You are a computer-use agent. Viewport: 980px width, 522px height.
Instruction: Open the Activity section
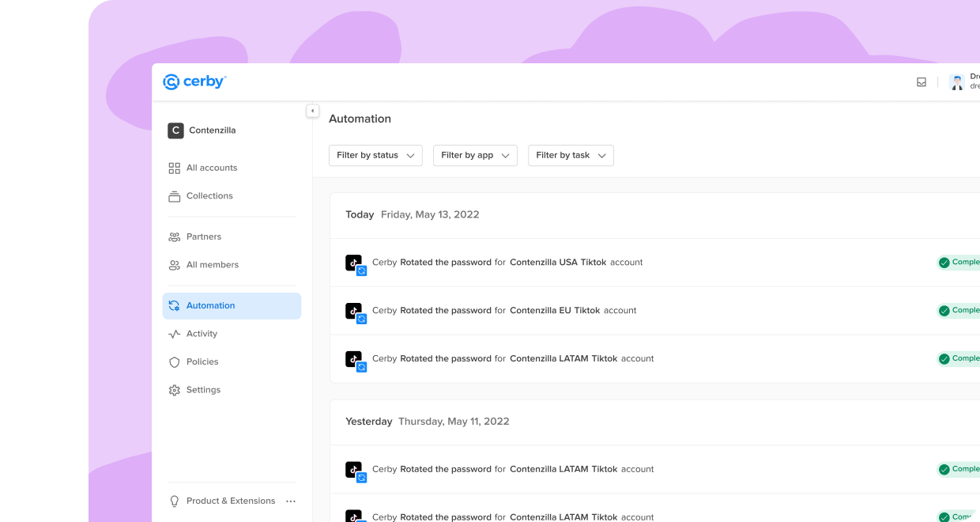194,334
